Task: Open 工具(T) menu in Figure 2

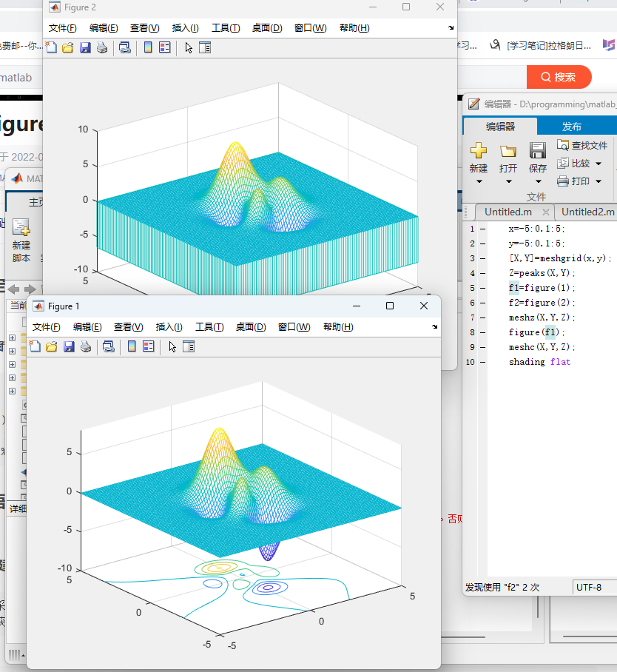Action: tap(226, 28)
